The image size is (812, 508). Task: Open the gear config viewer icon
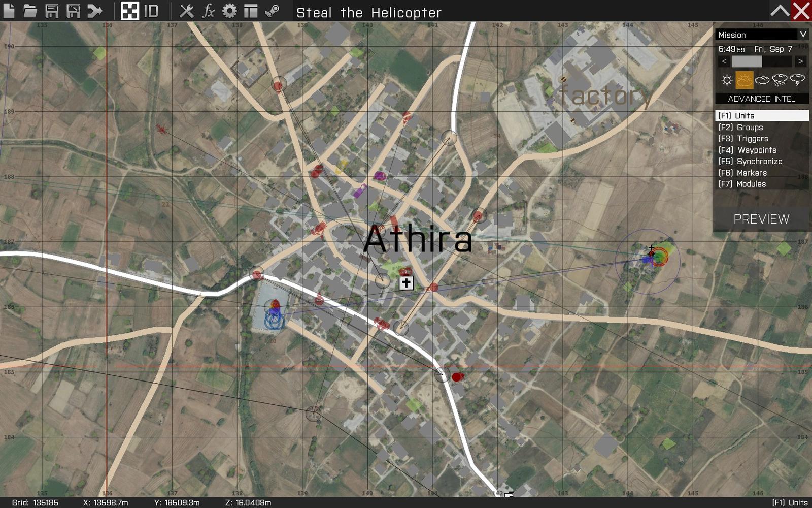pyautogui.click(x=229, y=11)
